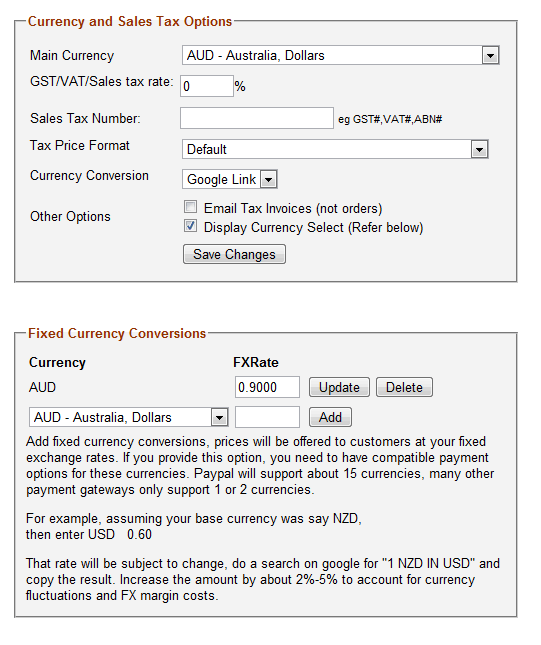Viewport: 541px width, 645px height.
Task: Expand the Currency Conversion Google Link dropdown
Action: coord(230,179)
